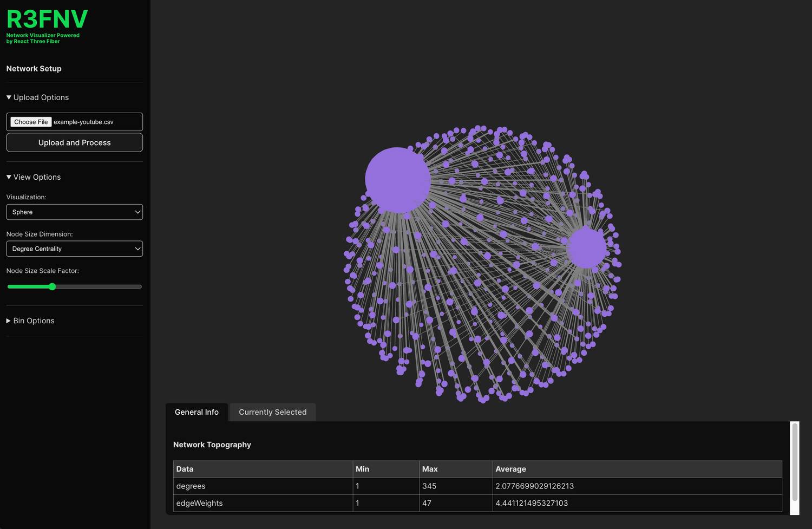Click the Choose File button
812x529 pixels.
[x=31, y=122]
